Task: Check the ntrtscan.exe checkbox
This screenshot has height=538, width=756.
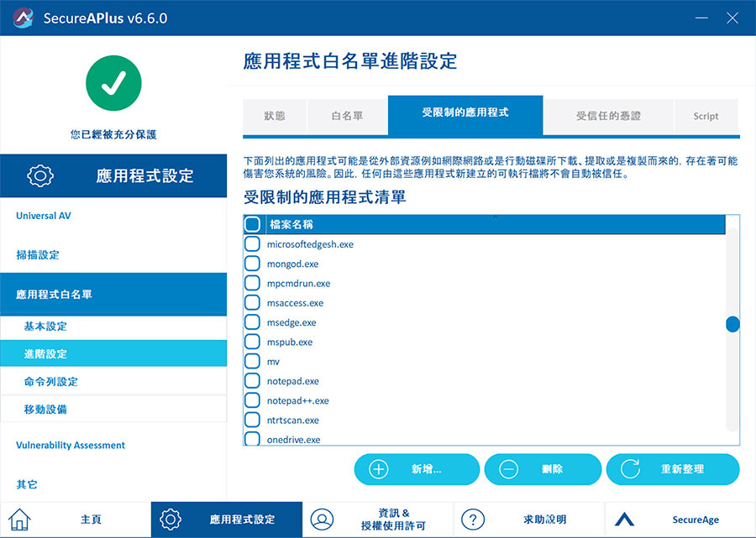Action: click(x=252, y=420)
